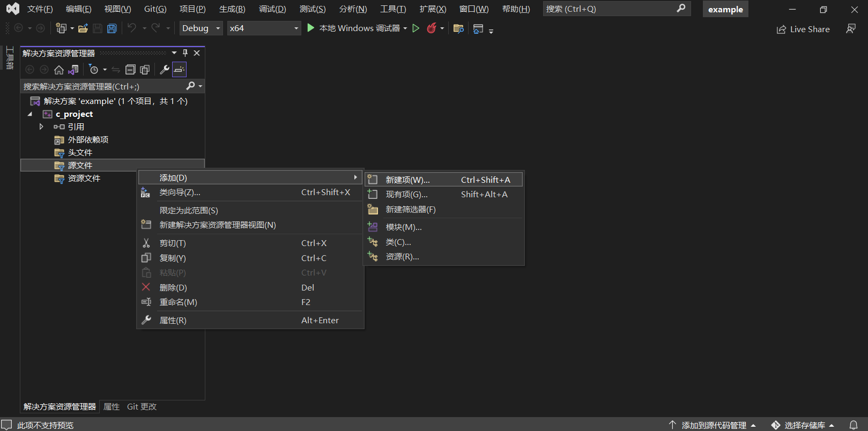Click 添加到源代码管理 in status bar

pos(713,425)
